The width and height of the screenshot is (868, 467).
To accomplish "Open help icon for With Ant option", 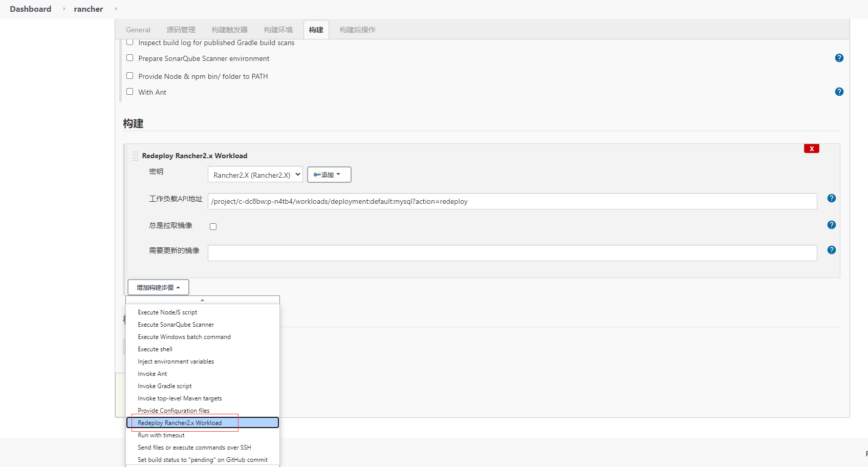I will pos(839,92).
